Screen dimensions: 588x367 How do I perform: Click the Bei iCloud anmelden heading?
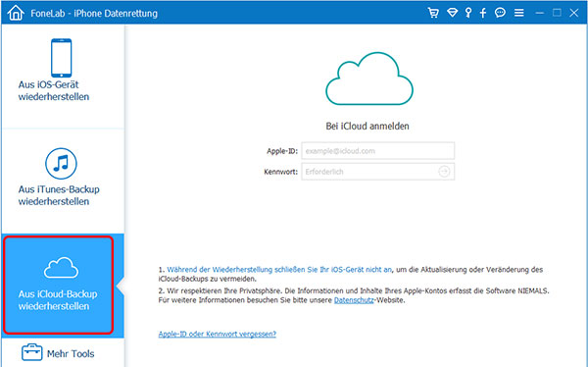pos(367,127)
